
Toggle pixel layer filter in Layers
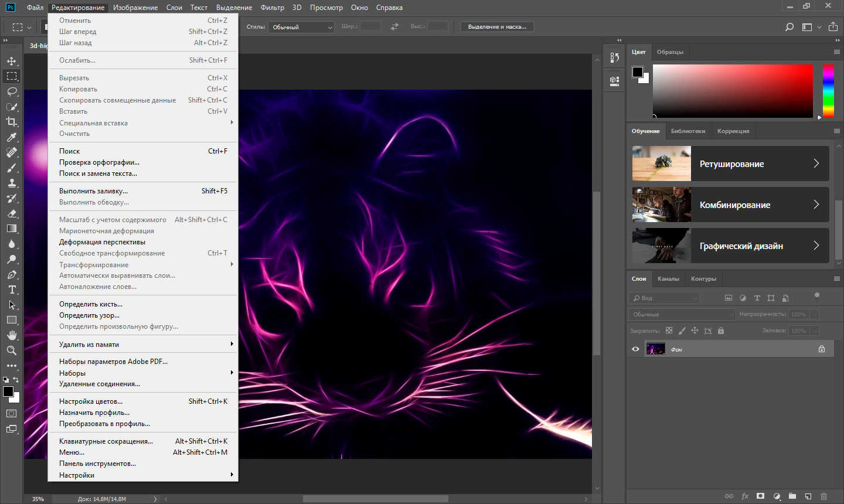(x=729, y=298)
